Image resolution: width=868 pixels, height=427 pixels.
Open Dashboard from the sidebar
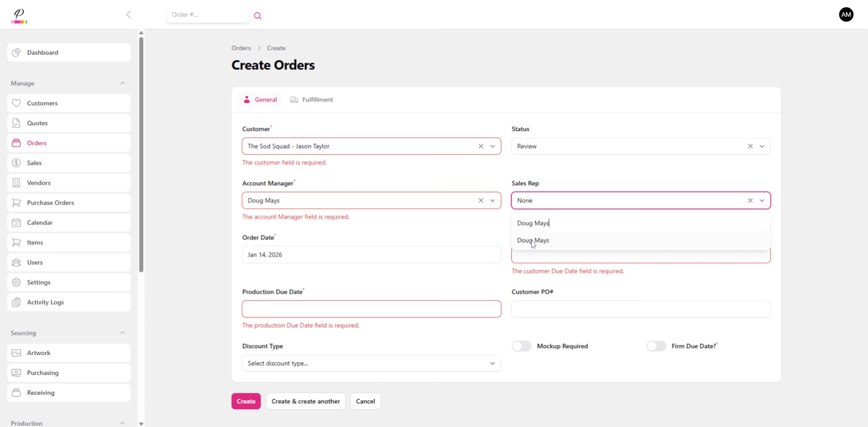pyautogui.click(x=69, y=52)
